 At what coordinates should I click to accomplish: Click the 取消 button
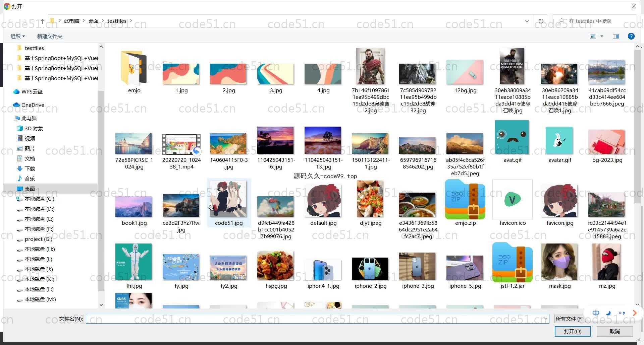point(614,331)
